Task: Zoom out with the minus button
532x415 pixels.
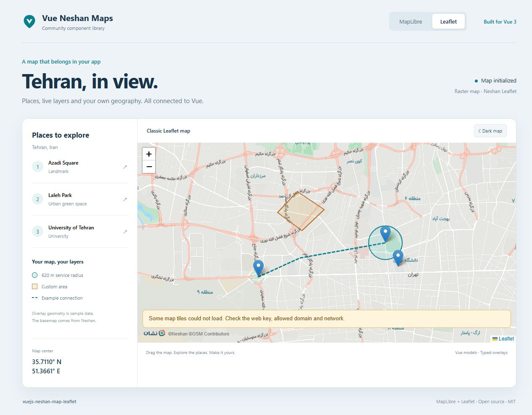Action: point(149,167)
